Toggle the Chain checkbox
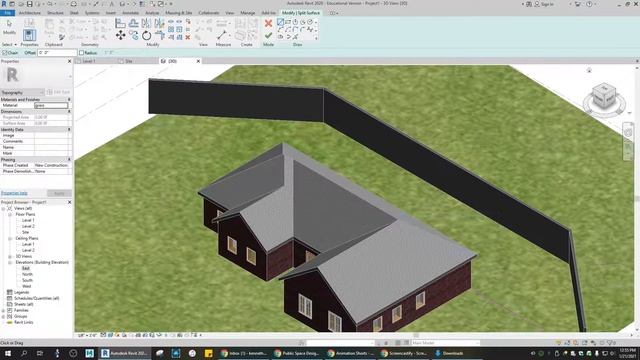 click(x=4, y=53)
